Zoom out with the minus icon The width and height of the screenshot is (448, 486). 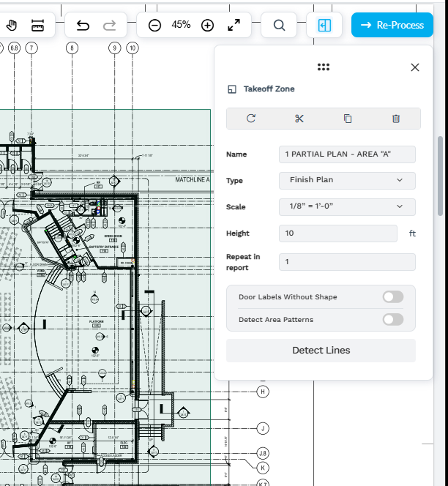154,26
